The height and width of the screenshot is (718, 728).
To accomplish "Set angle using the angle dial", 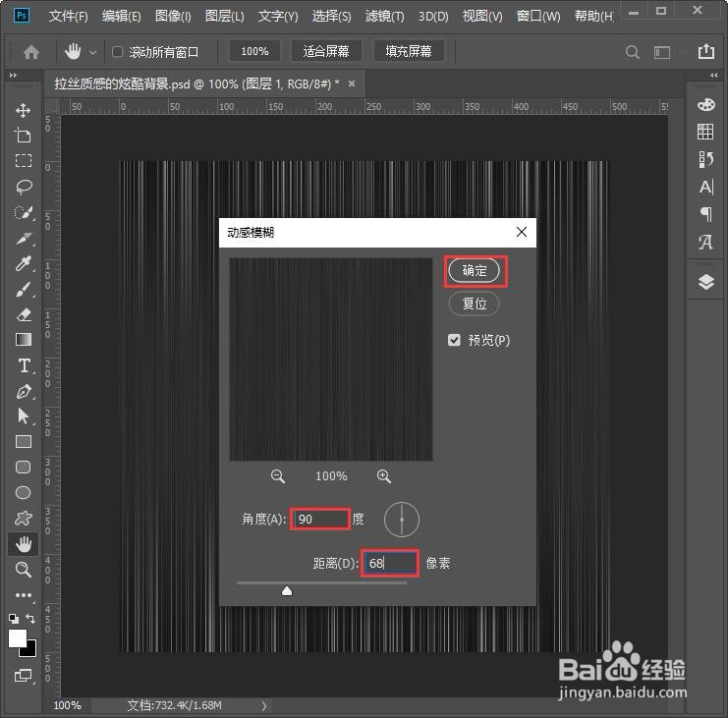I will (402, 520).
